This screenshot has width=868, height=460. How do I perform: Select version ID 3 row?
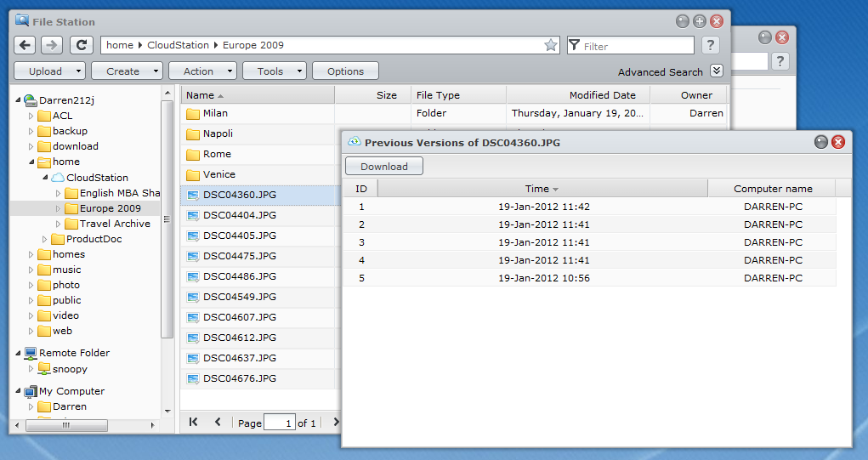click(589, 241)
